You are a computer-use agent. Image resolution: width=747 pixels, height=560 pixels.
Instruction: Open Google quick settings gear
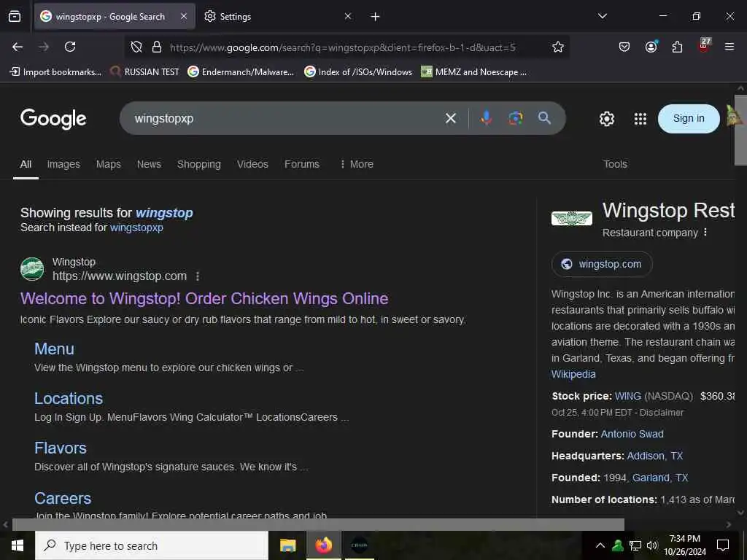point(606,119)
